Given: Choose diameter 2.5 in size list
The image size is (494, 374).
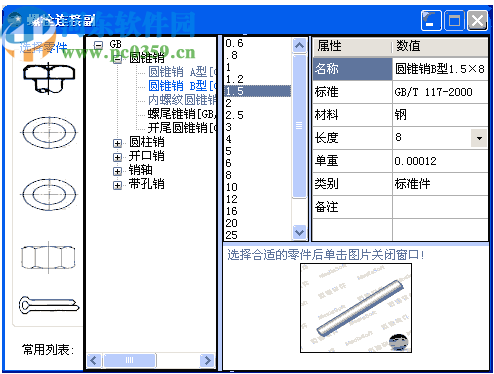Looking at the screenshot, I should coord(258,115).
